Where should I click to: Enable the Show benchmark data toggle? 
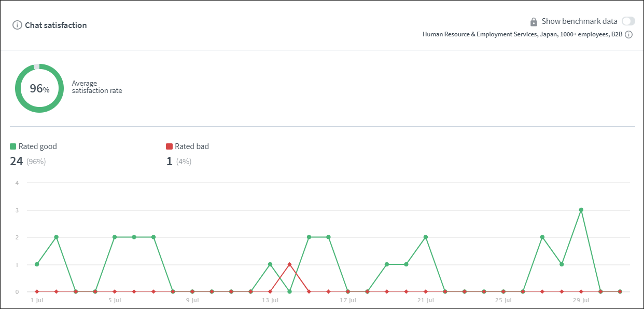[628, 21]
